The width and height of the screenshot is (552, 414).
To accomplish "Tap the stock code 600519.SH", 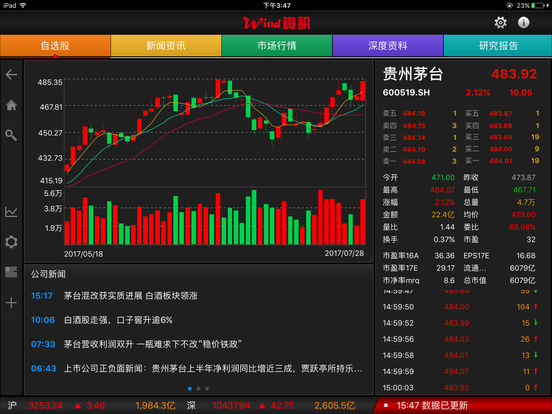I will (x=406, y=93).
